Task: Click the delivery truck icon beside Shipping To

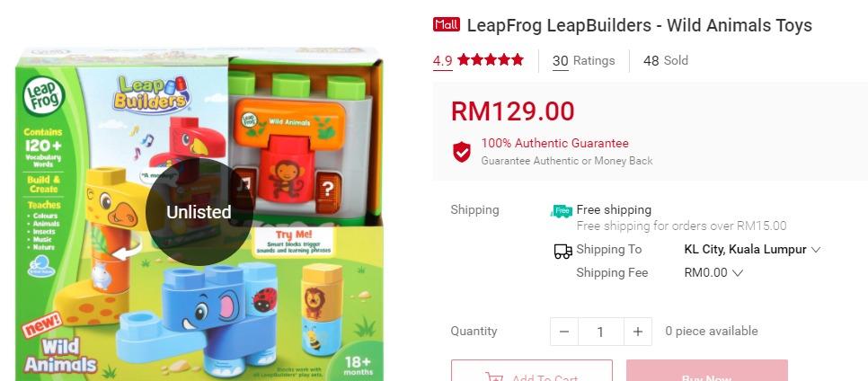Action: pos(563,251)
